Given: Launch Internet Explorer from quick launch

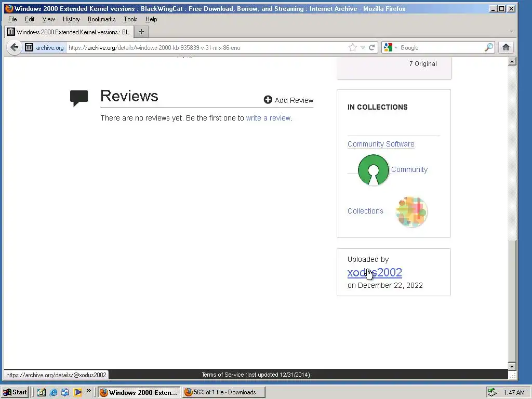Looking at the screenshot, I should (x=54, y=392).
